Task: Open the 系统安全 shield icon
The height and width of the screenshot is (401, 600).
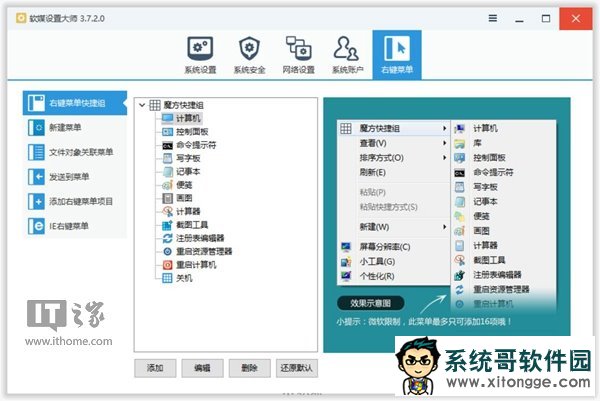Action: 248,55
